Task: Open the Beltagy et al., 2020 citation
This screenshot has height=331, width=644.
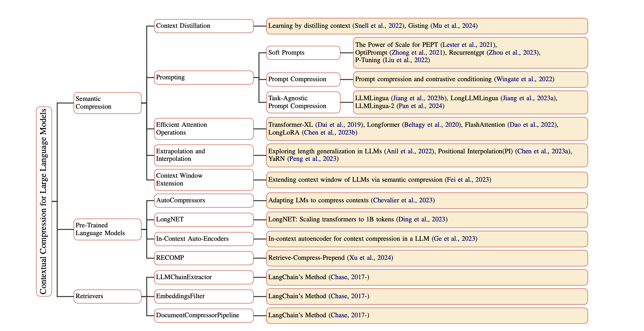Action: pyautogui.click(x=432, y=125)
